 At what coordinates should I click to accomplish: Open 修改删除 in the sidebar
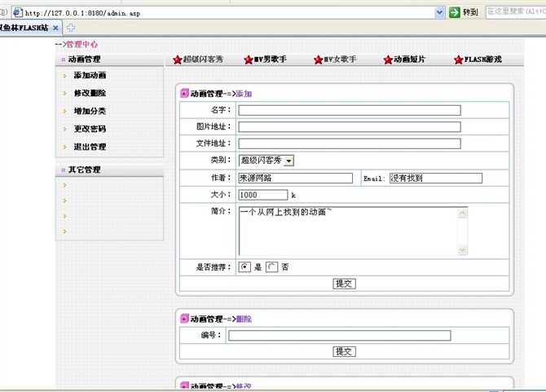point(90,93)
